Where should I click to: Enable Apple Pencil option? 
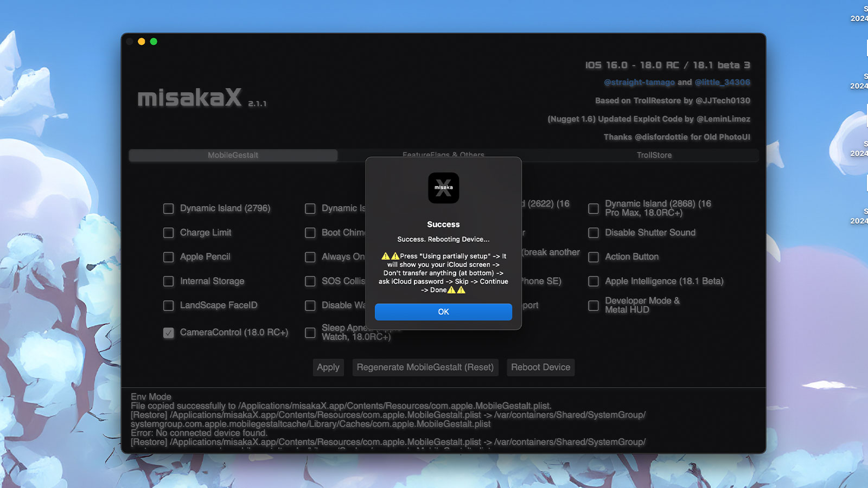pyautogui.click(x=169, y=257)
